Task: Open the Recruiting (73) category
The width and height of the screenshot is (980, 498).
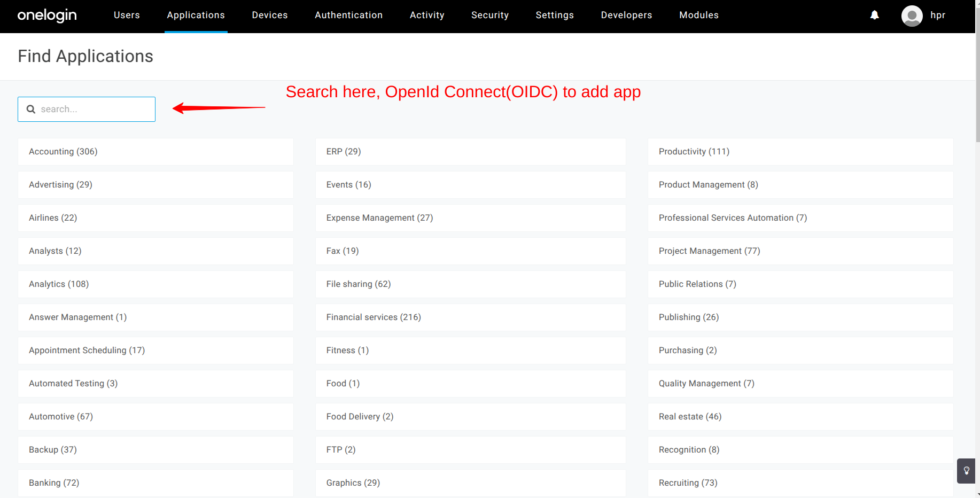Action: click(x=800, y=483)
